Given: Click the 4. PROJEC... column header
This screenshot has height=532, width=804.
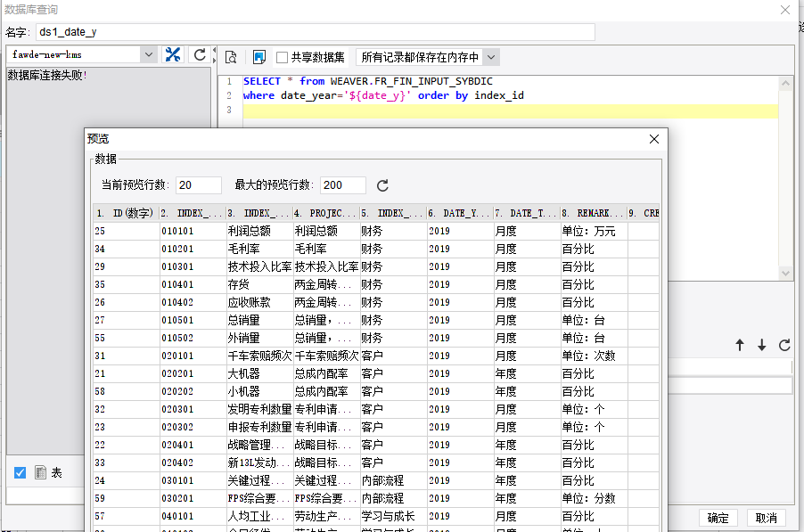Looking at the screenshot, I should [x=326, y=213].
